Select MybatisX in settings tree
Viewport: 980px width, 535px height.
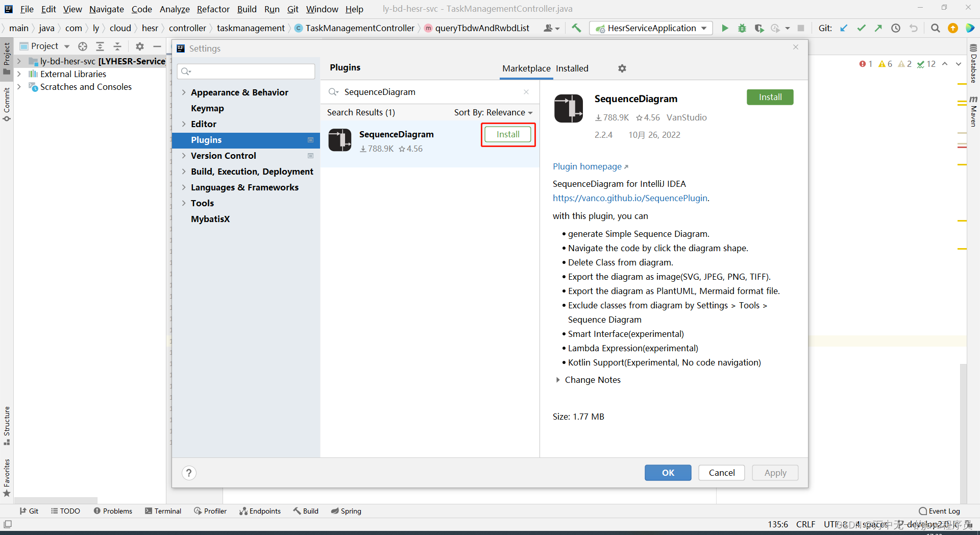(210, 219)
